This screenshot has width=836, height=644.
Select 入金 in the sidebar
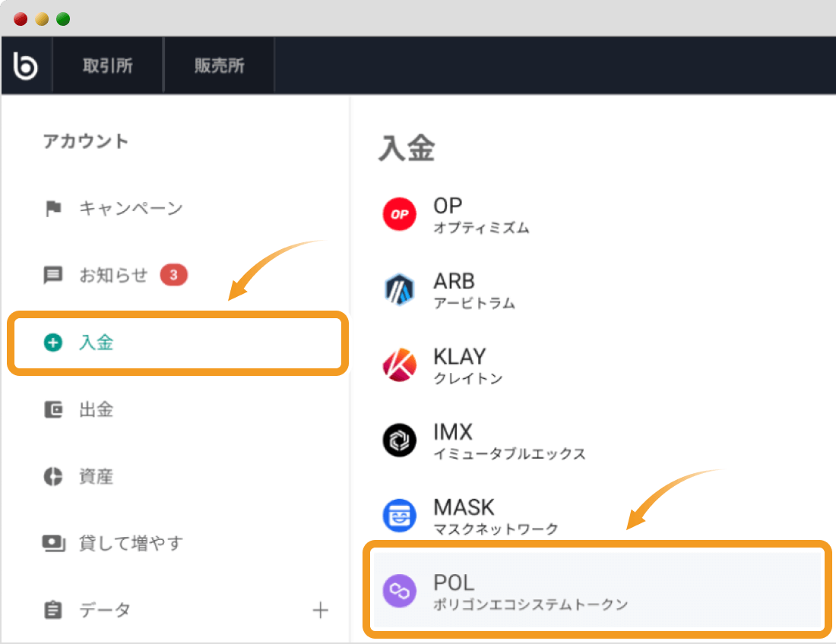pyautogui.click(x=178, y=343)
